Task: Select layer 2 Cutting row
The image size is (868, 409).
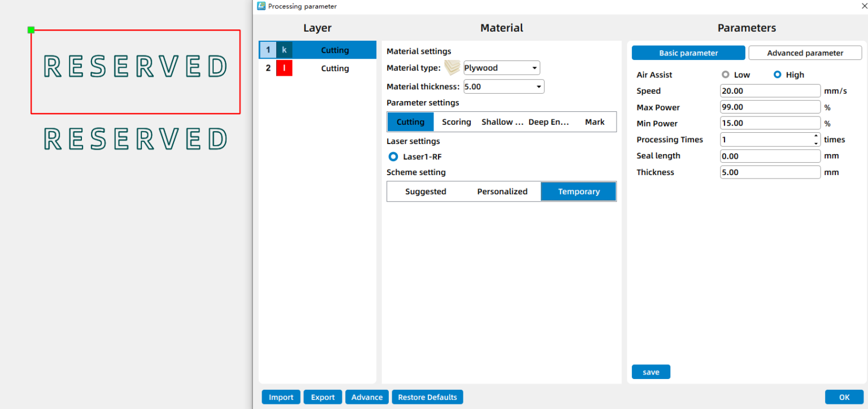Action: click(335, 68)
